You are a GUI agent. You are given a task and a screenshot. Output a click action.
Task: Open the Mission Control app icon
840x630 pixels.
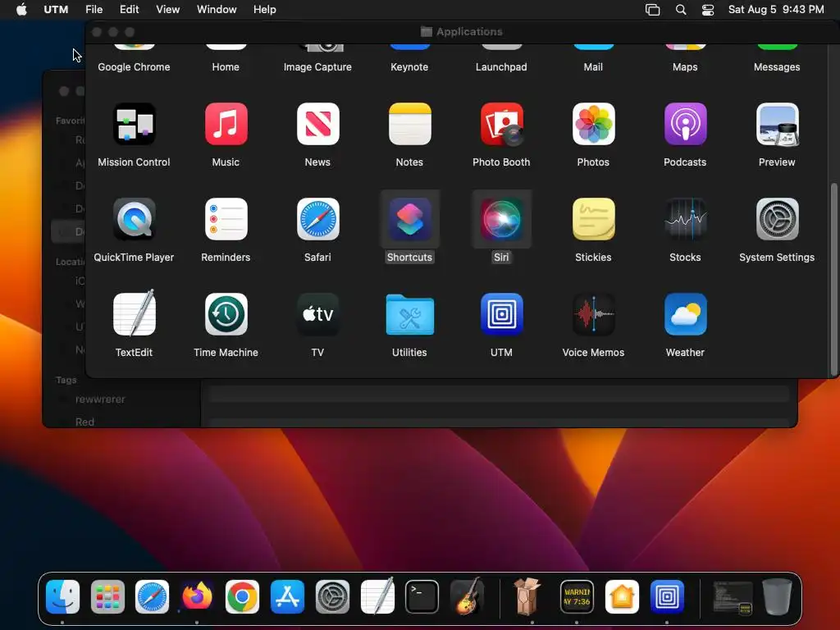[x=134, y=125]
